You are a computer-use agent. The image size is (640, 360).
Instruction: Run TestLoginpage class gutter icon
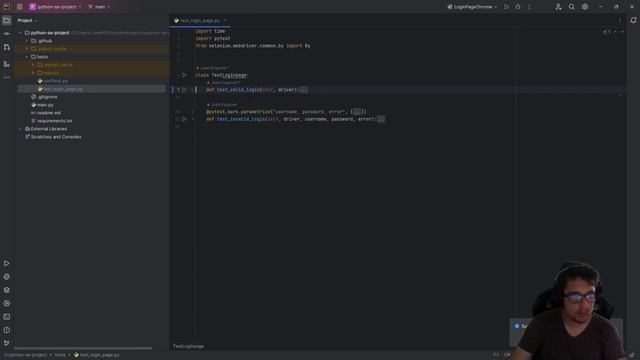point(184,75)
